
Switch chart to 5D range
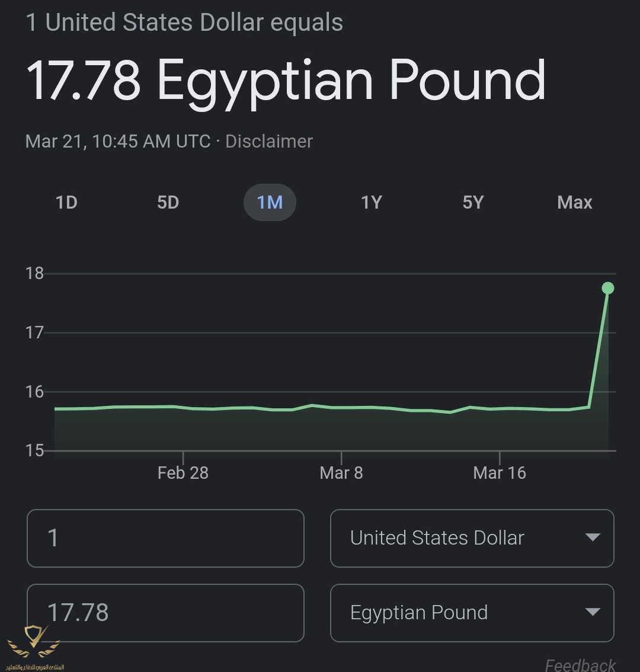point(168,202)
